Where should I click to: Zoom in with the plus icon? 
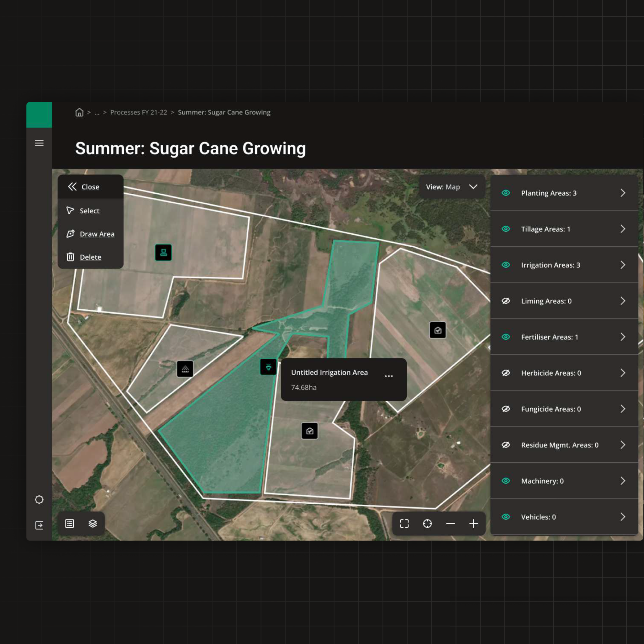point(473,523)
